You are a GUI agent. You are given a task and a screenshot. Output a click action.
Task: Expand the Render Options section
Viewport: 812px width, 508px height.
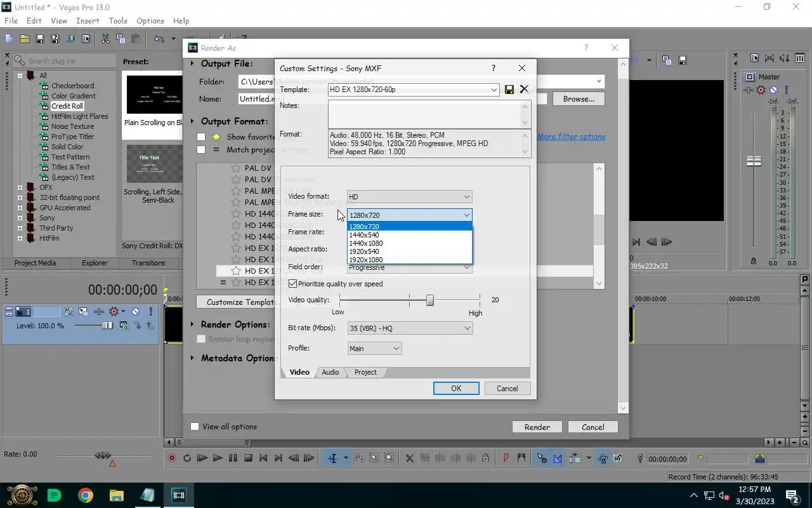coord(193,324)
